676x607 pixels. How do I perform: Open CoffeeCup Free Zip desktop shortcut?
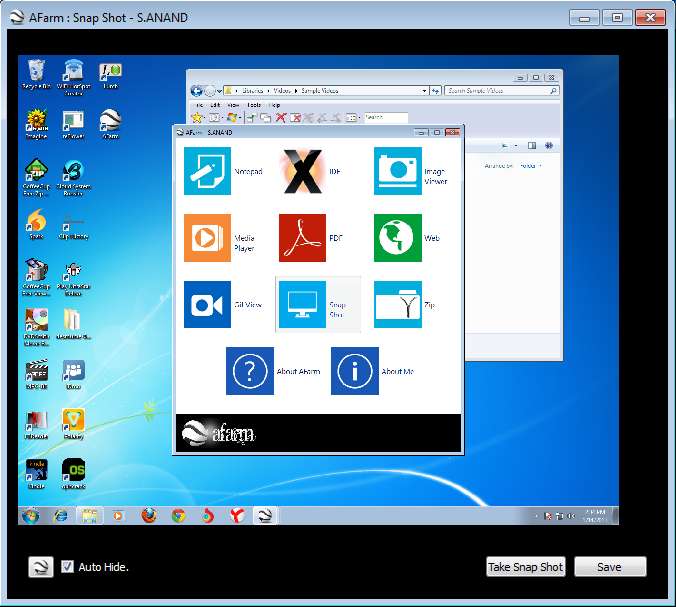36,177
